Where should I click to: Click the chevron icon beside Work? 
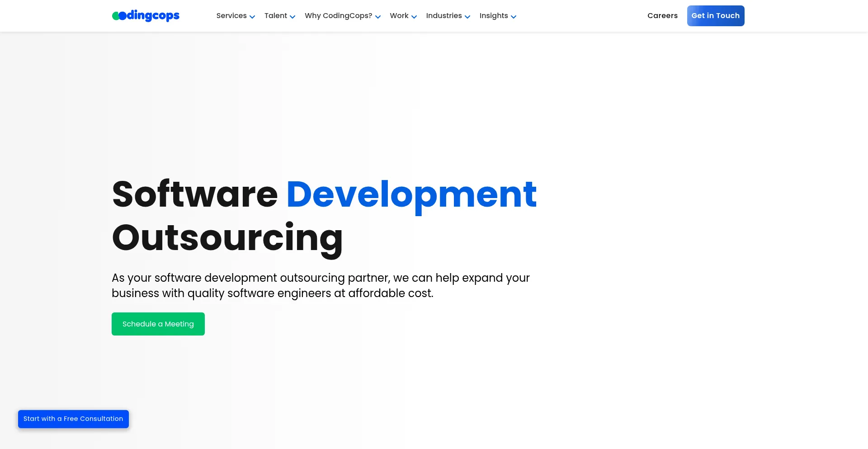pos(414,17)
